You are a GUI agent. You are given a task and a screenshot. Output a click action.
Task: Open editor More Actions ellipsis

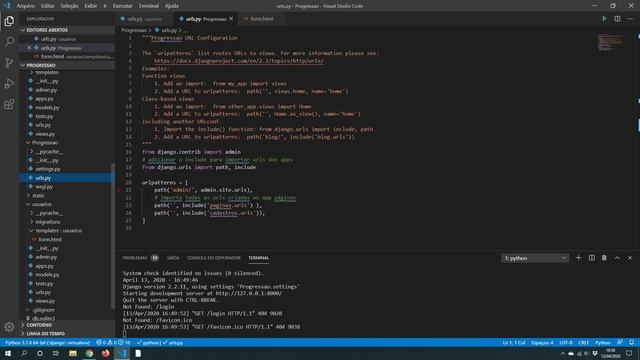point(630,19)
